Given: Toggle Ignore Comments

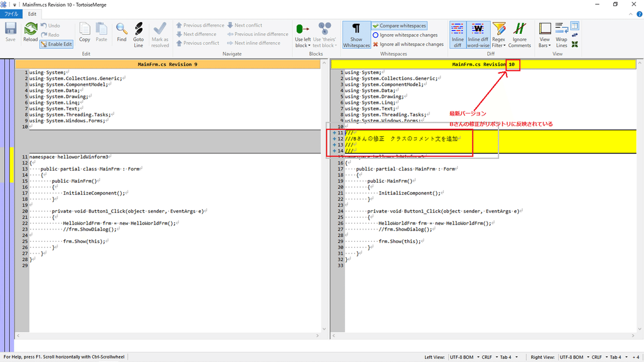Looking at the screenshot, I should (x=519, y=35).
